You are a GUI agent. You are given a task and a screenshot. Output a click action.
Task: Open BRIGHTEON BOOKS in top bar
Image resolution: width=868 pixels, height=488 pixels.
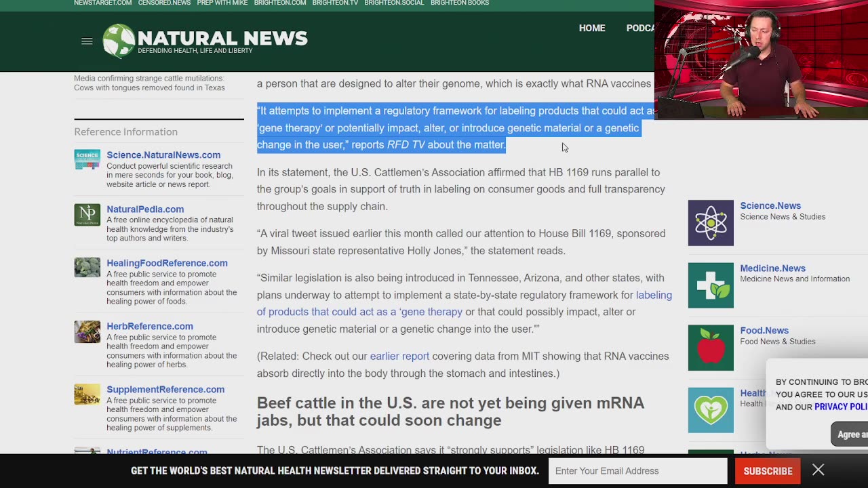[x=460, y=3]
